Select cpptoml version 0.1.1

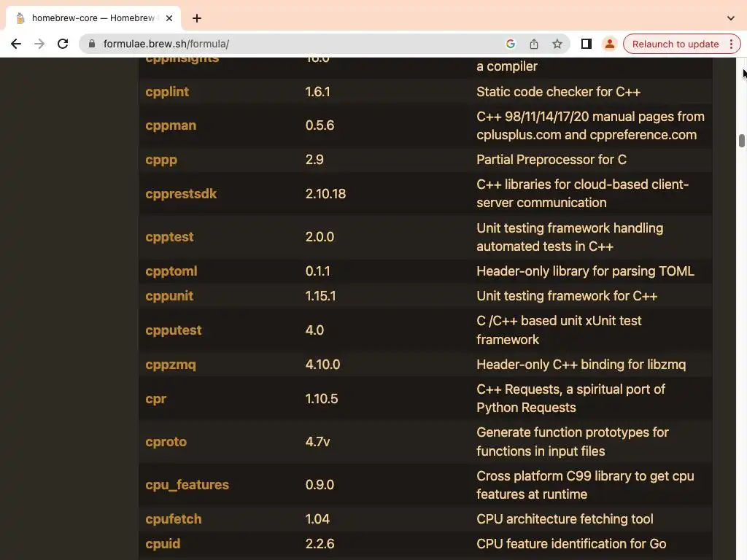click(x=318, y=271)
